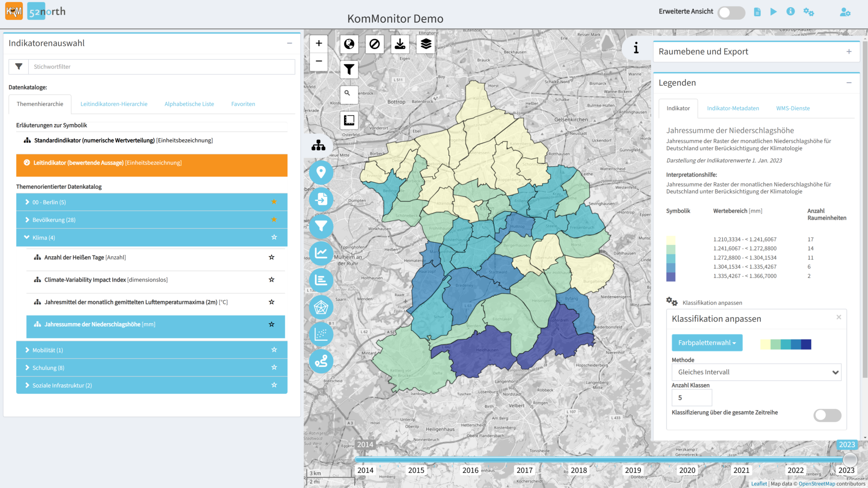
Task: Click the play triangle icon in header
Action: (x=773, y=11)
